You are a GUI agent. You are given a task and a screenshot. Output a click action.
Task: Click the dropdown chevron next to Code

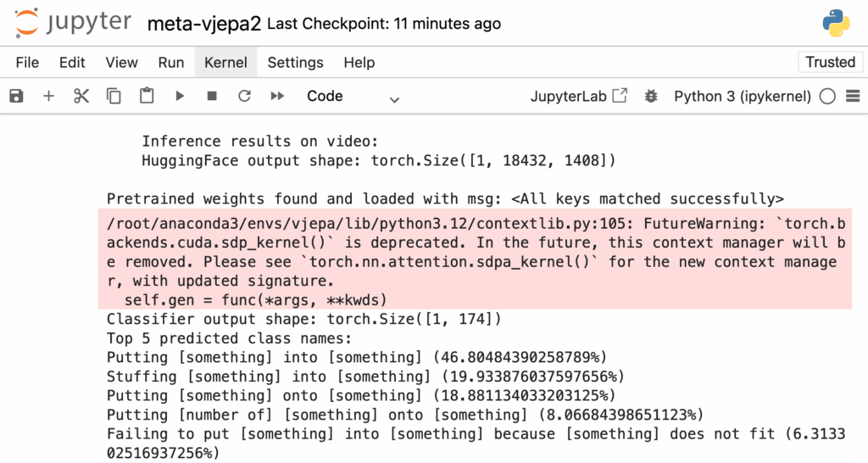(394, 100)
